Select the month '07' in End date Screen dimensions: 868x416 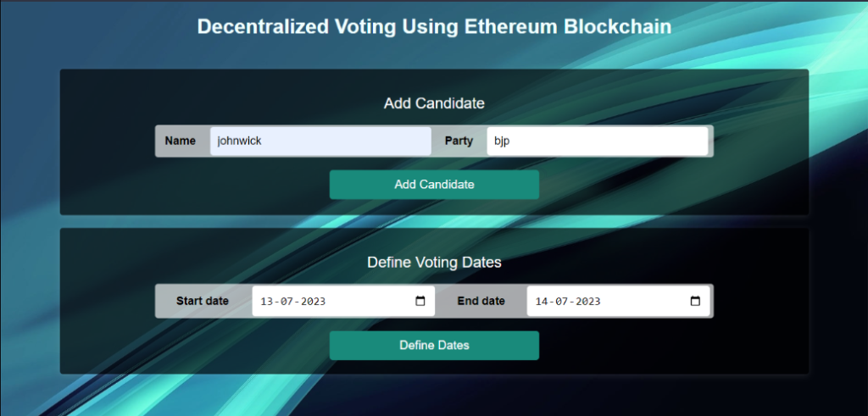click(562, 302)
